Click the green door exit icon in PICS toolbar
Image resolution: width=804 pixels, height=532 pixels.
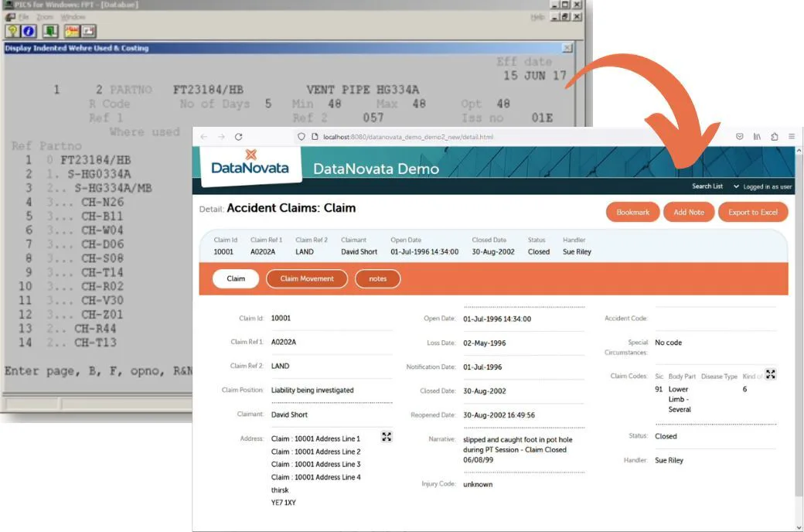point(50,31)
